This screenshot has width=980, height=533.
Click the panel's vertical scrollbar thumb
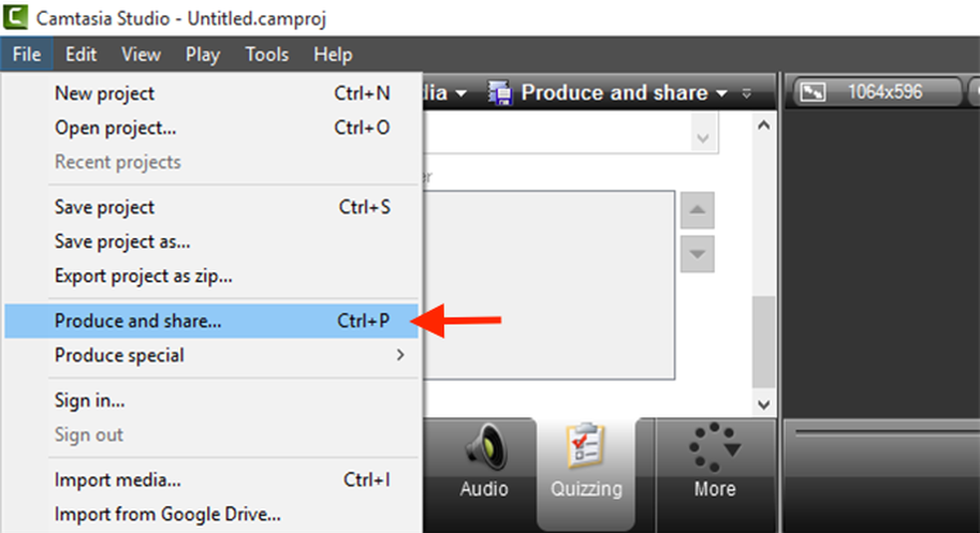pyautogui.click(x=763, y=341)
